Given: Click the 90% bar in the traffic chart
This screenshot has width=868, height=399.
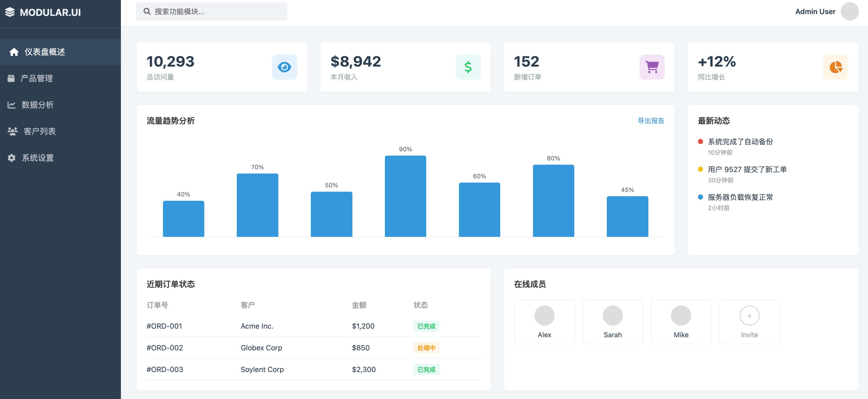Looking at the screenshot, I should point(405,196).
